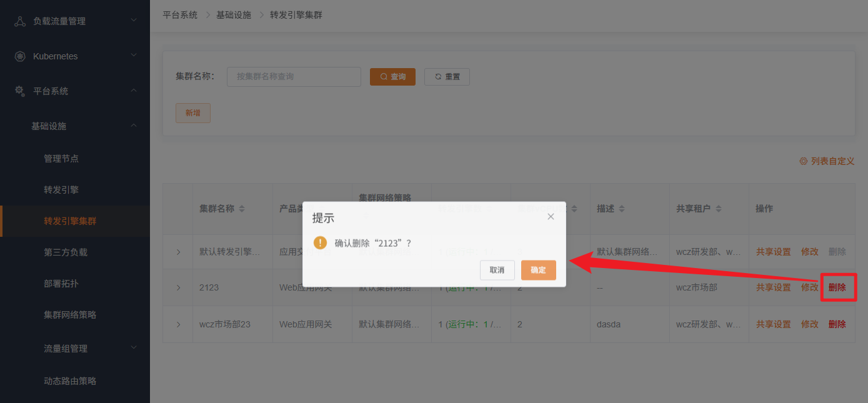Click 修改 for wcz市场部23 row

(810, 324)
